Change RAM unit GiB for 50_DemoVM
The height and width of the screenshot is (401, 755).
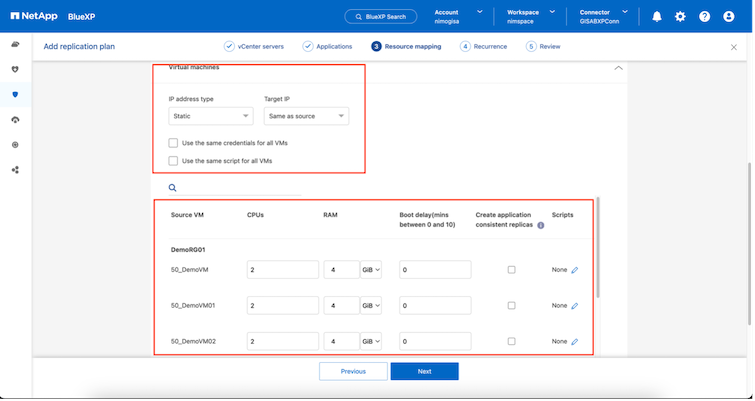371,270
